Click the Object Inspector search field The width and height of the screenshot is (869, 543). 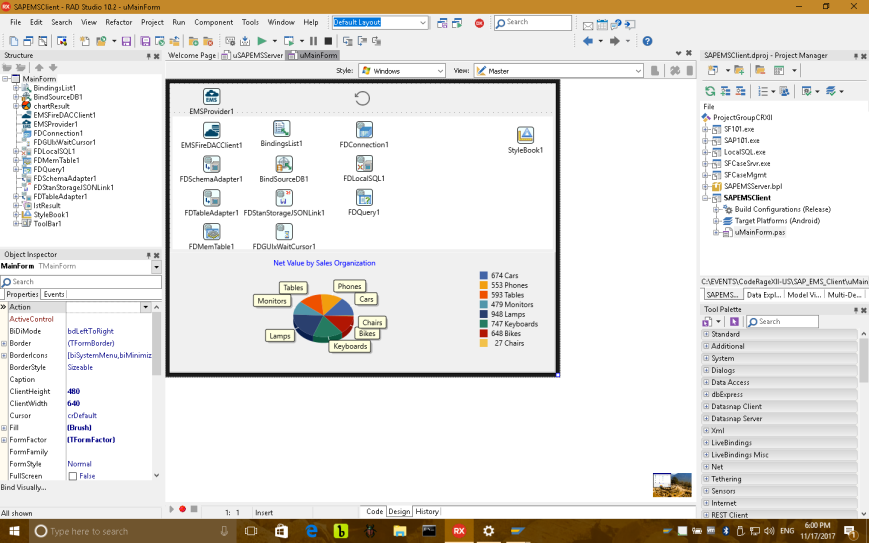click(81, 282)
